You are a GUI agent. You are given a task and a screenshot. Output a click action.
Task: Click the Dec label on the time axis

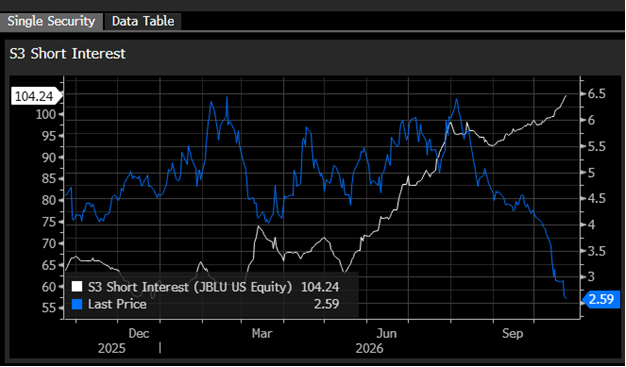point(139,333)
